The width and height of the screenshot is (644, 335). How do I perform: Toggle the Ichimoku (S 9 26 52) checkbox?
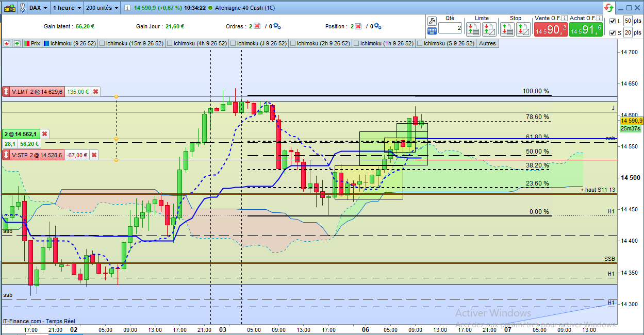coord(419,43)
